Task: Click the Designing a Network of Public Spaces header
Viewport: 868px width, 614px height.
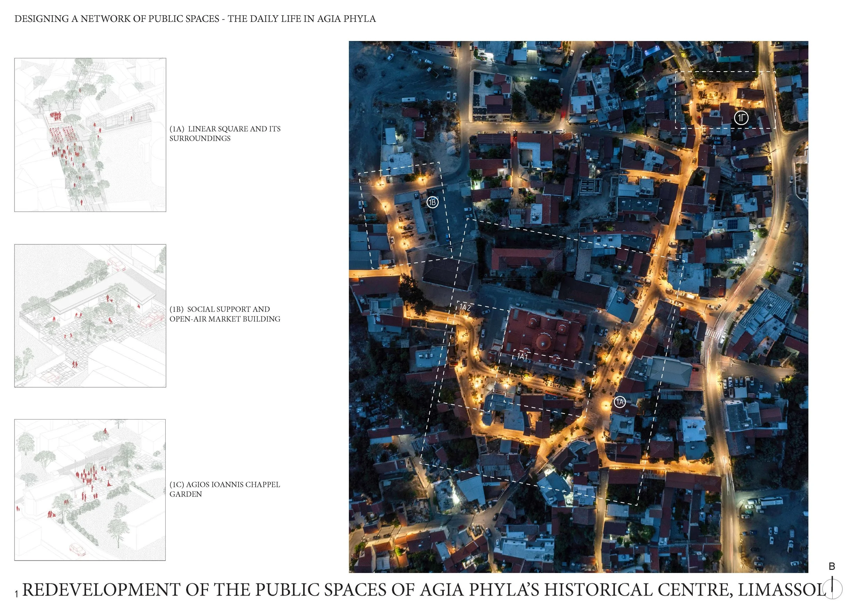Action: click(x=195, y=19)
